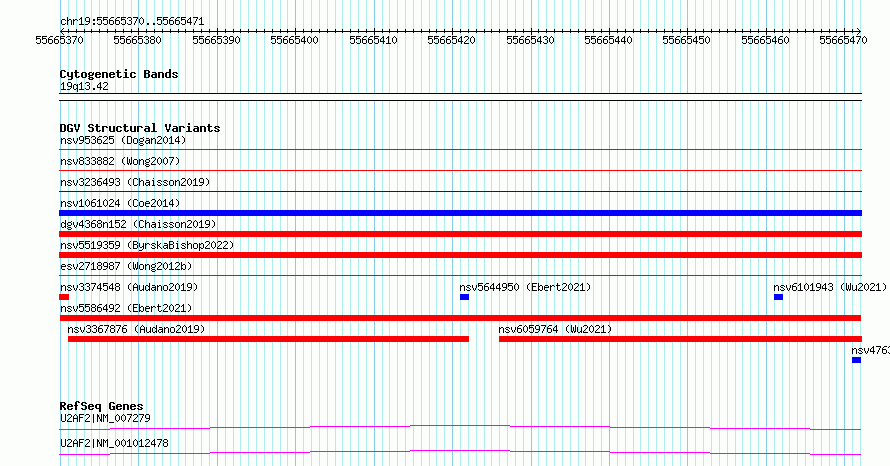This screenshot has height=466, width=890.
Task: Click ruler coordinate 55665400
Action: pos(295,40)
